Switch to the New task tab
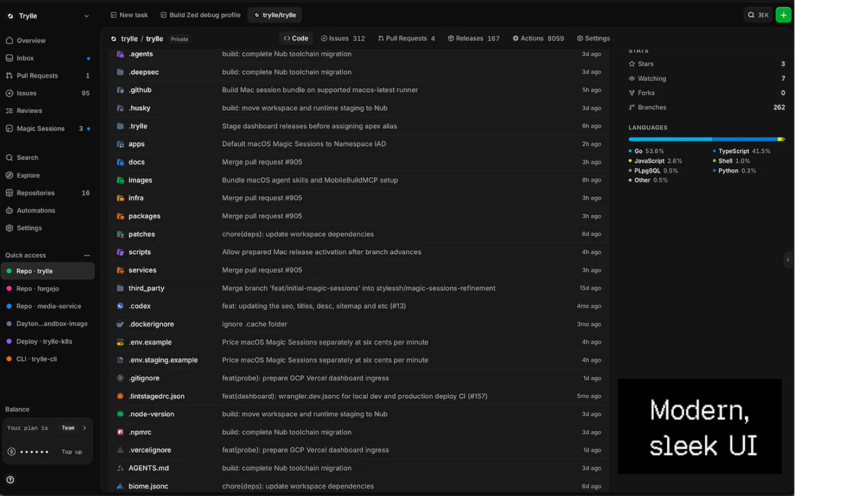 pos(129,15)
